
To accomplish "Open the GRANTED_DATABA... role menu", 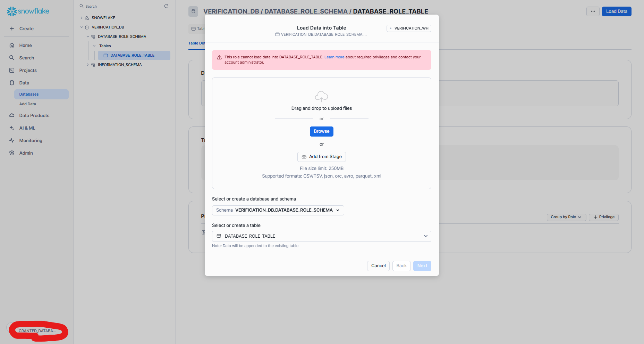I will pos(37,331).
